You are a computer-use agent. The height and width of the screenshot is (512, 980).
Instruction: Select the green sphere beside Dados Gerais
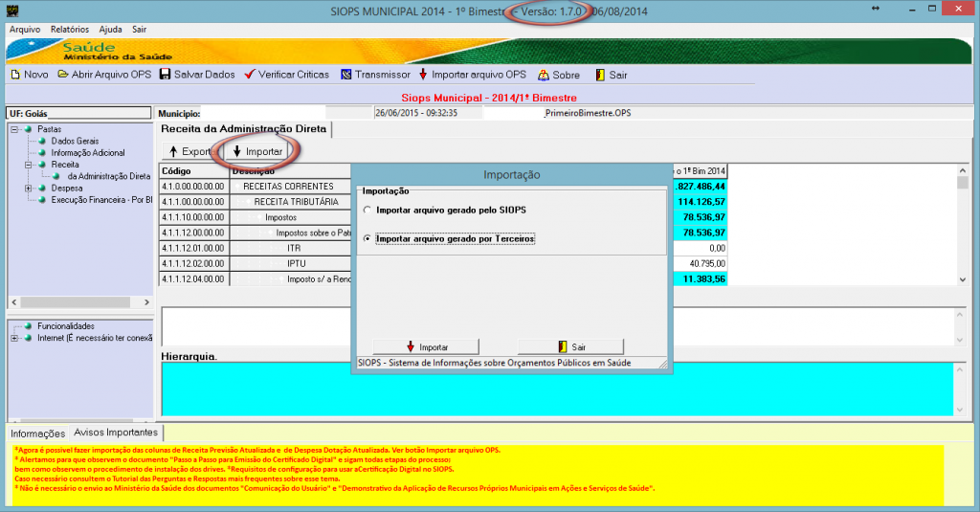pyautogui.click(x=42, y=142)
